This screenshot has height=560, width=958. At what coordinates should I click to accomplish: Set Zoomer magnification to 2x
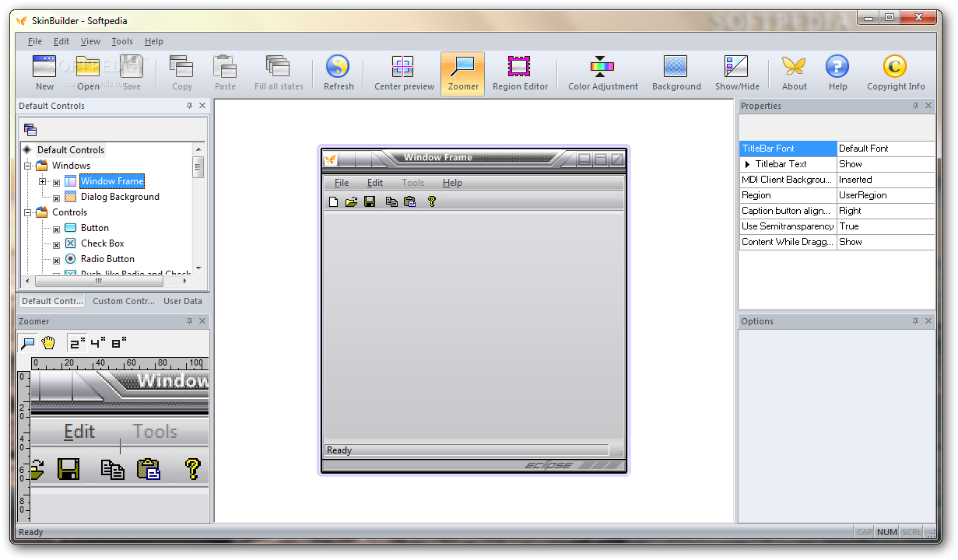[x=77, y=343]
